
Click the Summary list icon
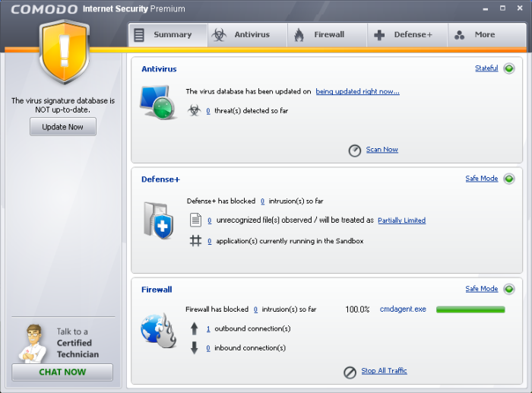(x=139, y=35)
